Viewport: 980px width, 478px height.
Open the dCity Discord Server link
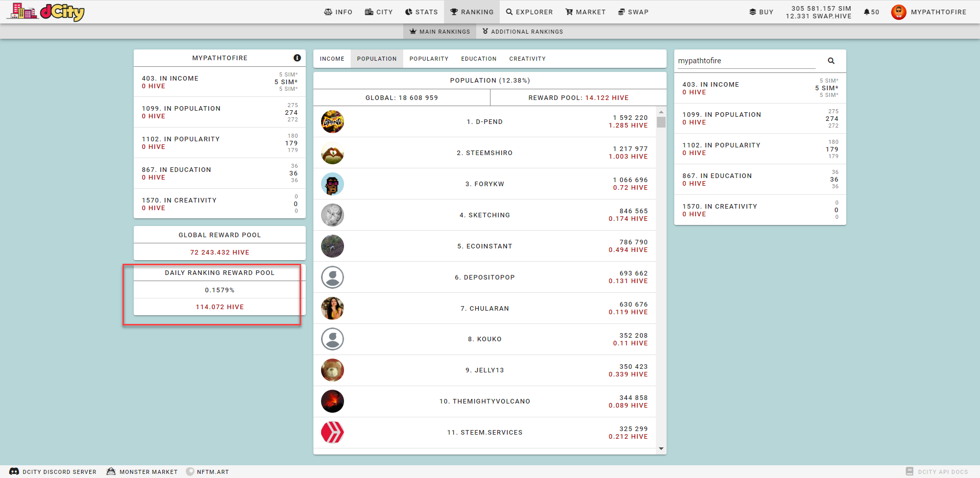click(53, 472)
